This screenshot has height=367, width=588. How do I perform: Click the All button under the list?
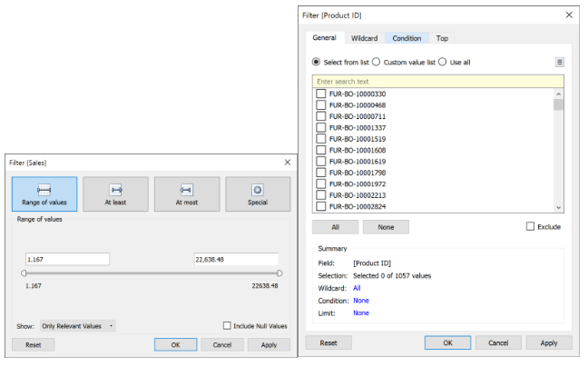[335, 227]
